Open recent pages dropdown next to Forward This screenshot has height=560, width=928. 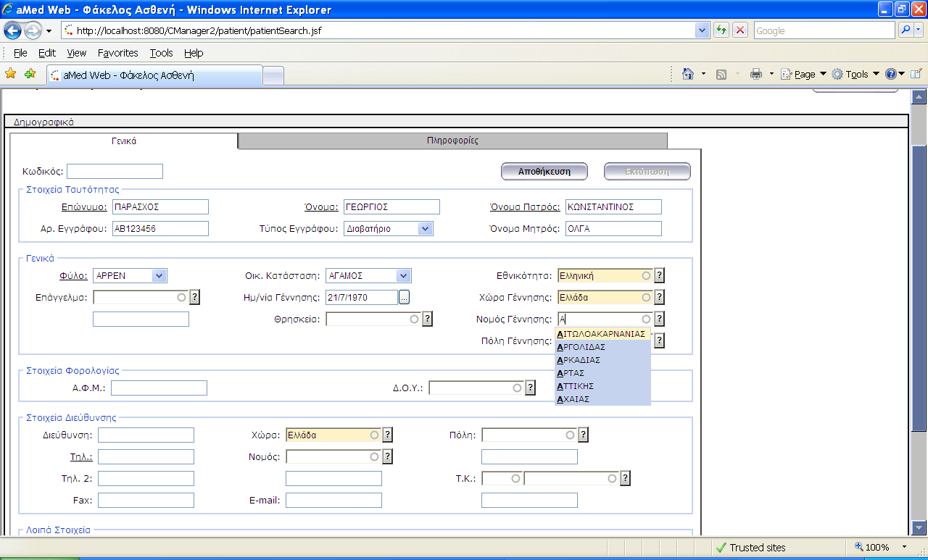49,30
